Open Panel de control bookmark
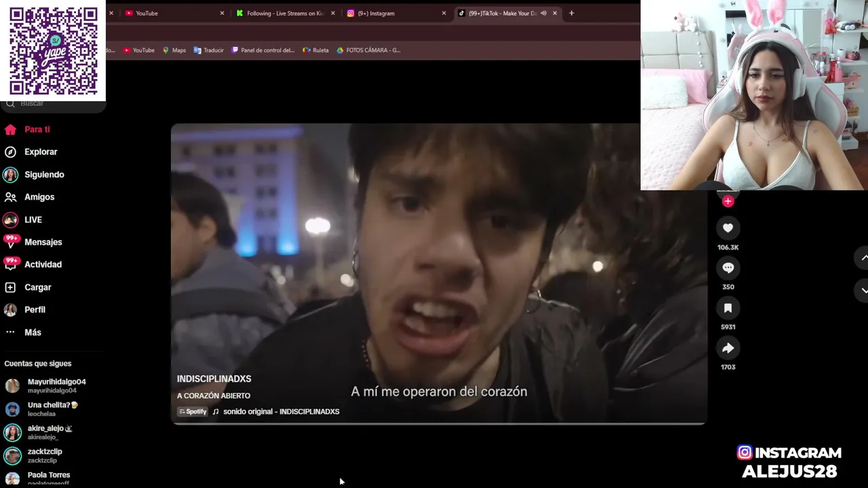 click(x=263, y=50)
